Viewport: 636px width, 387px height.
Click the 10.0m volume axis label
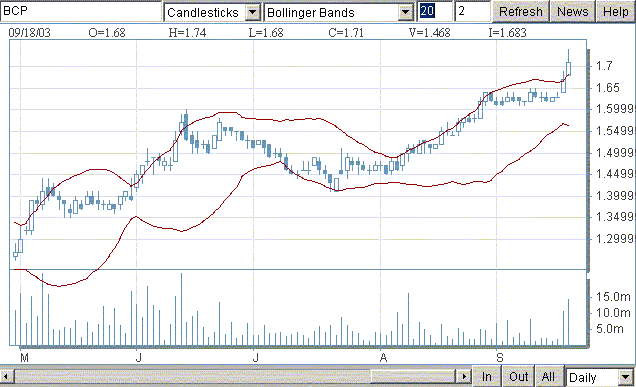click(x=613, y=313)
